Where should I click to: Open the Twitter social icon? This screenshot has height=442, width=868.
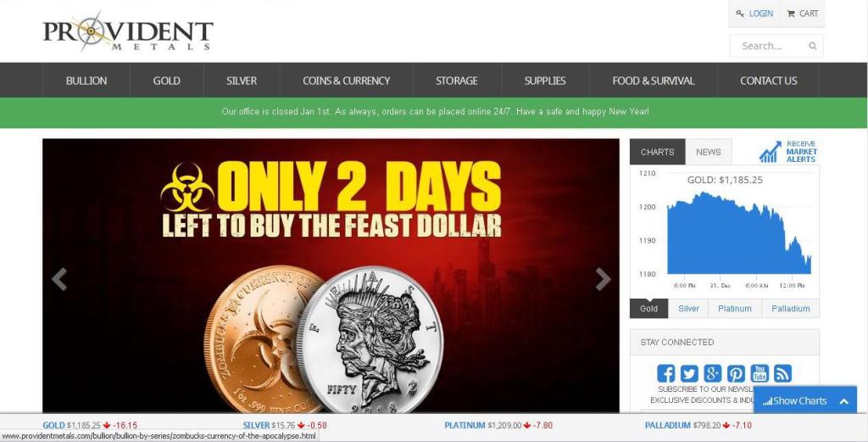(x=688, y=373)
